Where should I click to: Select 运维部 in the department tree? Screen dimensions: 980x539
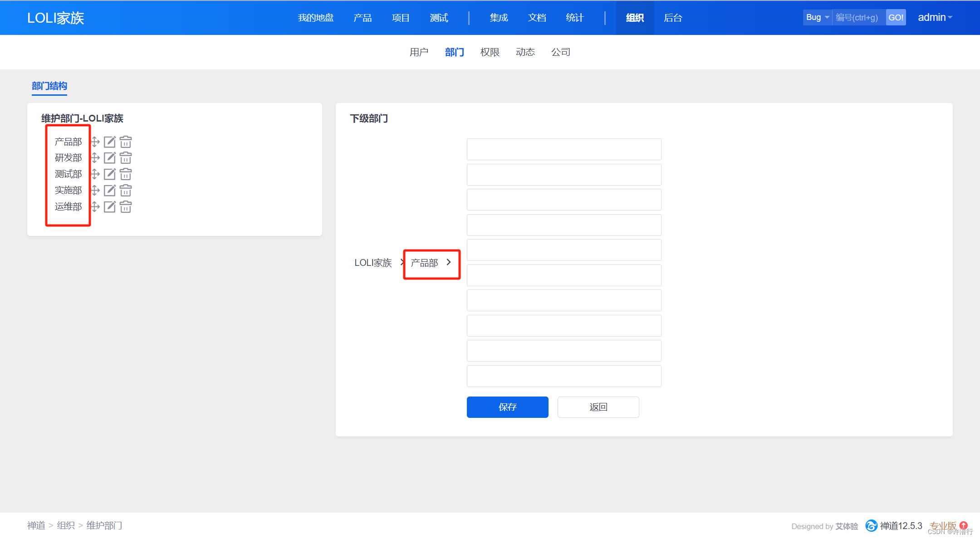(x=68, y=207)
